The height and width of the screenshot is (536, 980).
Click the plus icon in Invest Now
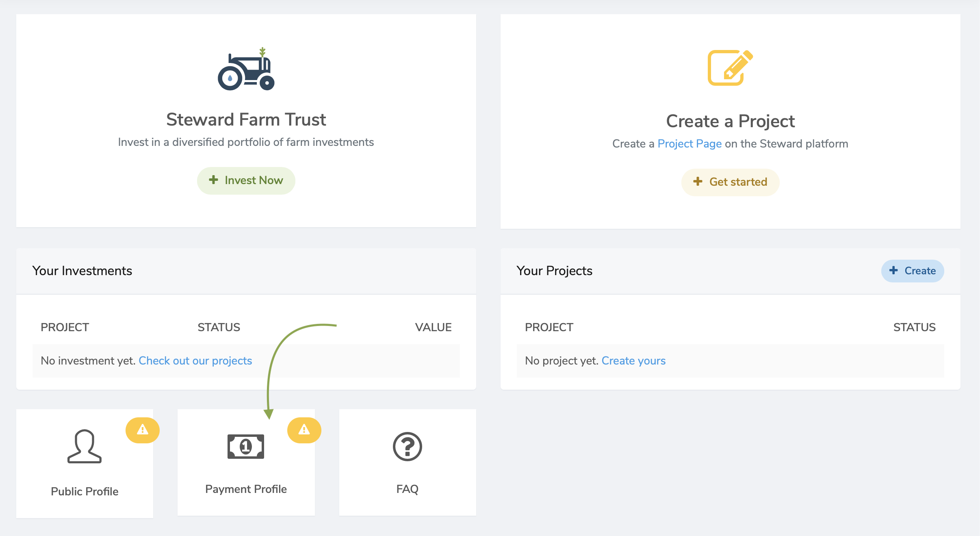213,180
